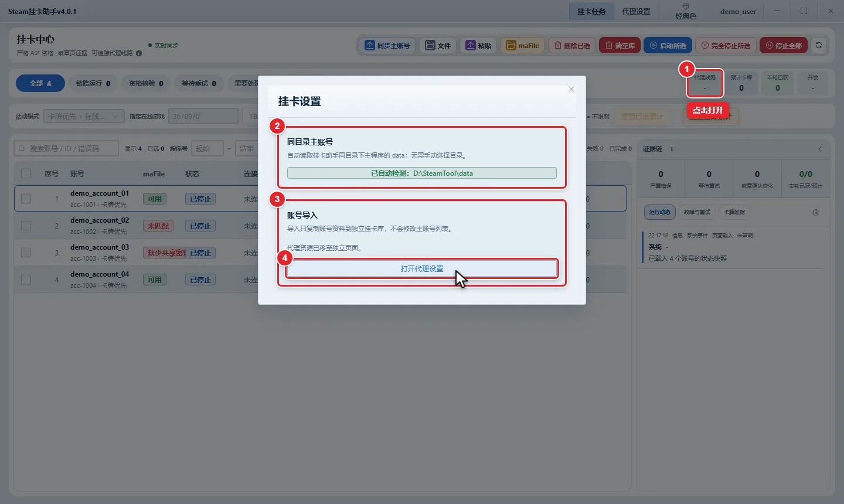The height and width of the screenshot is (504, 844).
Task: Click the 文件 import button
Action: (438, 45)
